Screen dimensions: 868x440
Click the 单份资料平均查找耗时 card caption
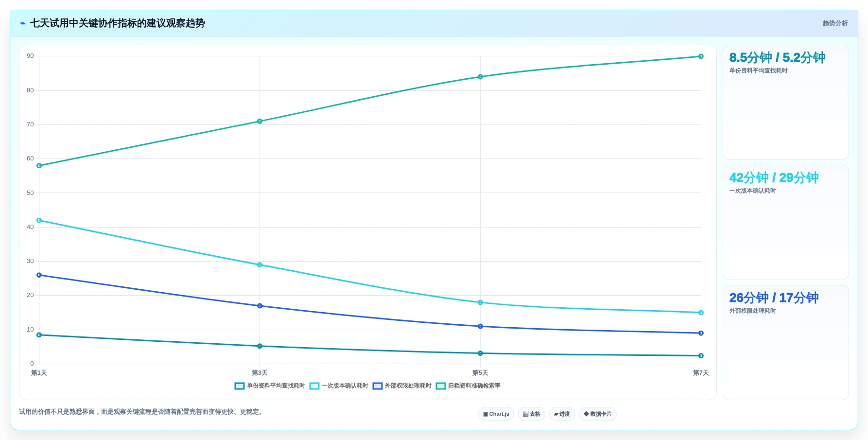[758, 71]
